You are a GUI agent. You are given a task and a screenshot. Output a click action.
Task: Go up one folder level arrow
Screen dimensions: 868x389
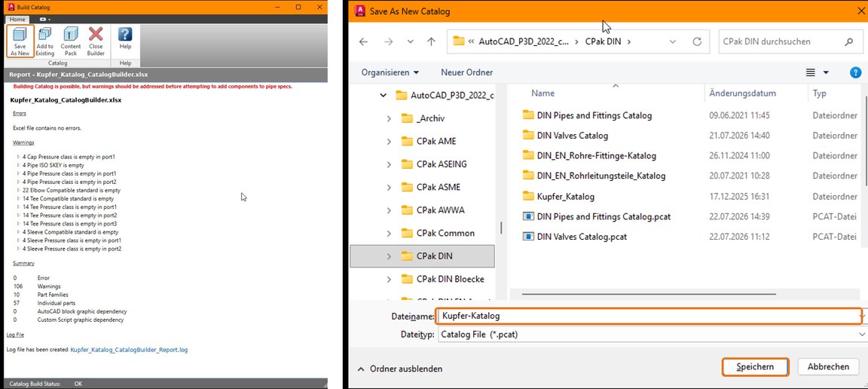coord(431,41)
